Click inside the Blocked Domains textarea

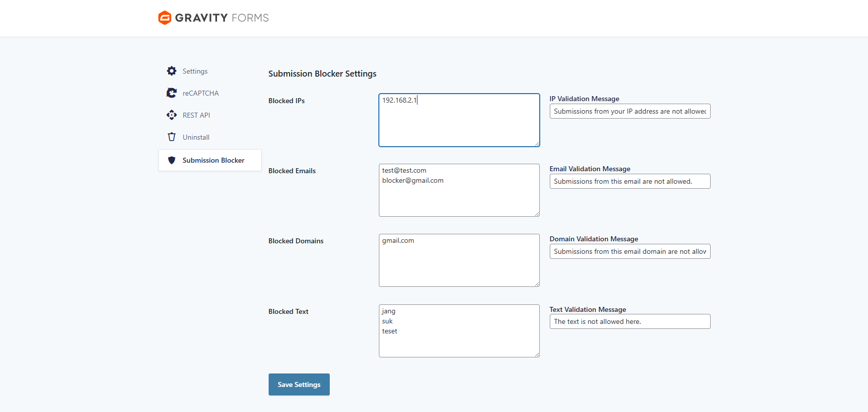tap(459, 260)
